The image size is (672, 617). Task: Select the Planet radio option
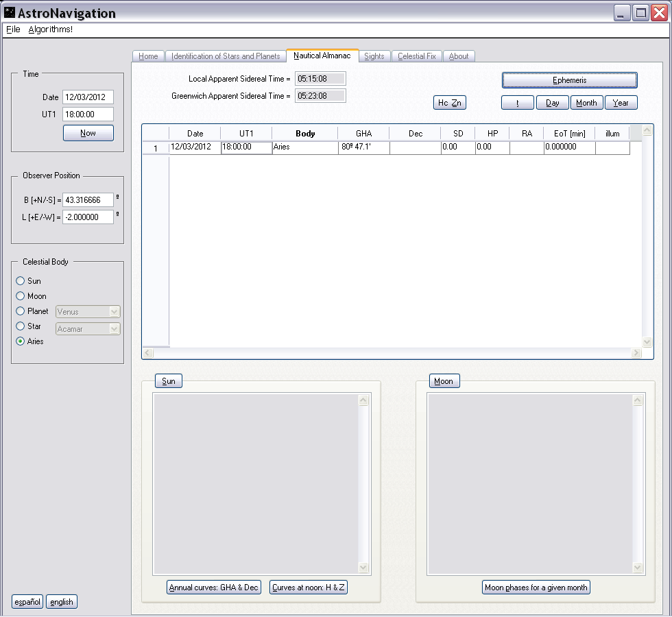click(21, 311)
